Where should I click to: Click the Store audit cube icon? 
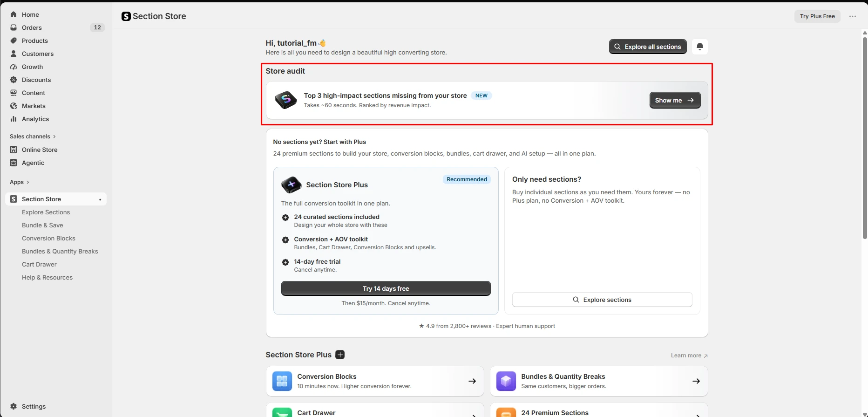point(285,100)
